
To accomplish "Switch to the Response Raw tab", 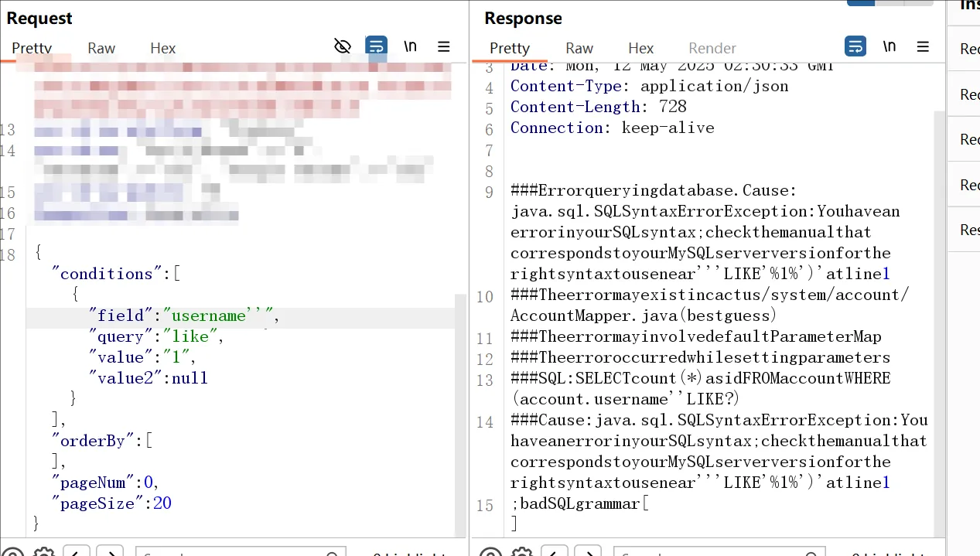I will [579, 48].
